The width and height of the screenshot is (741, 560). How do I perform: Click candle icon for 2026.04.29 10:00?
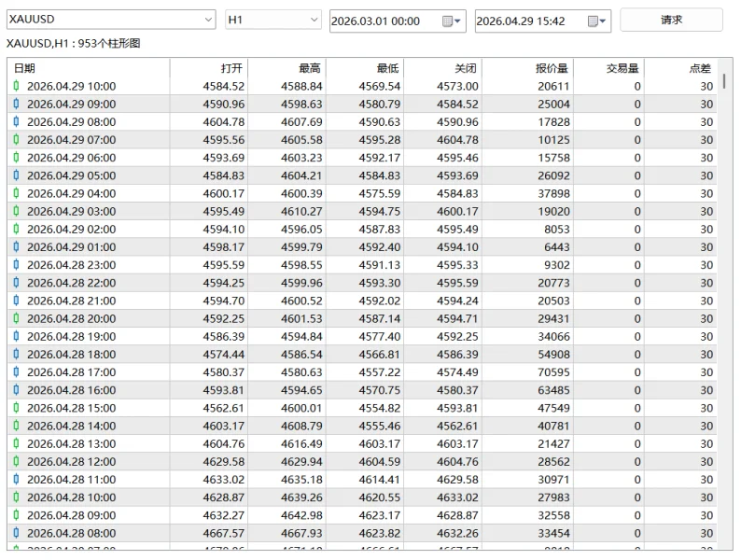(16, 86)
